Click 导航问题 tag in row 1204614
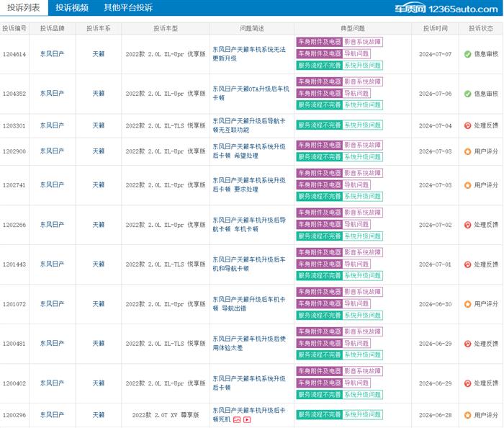 (356, 54)
